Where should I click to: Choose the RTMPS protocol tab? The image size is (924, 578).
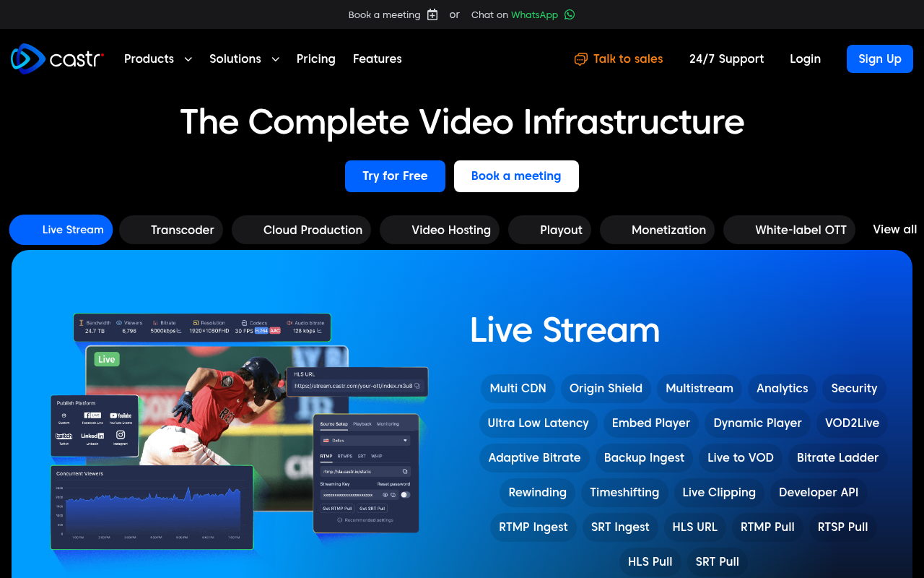point(345,456)
